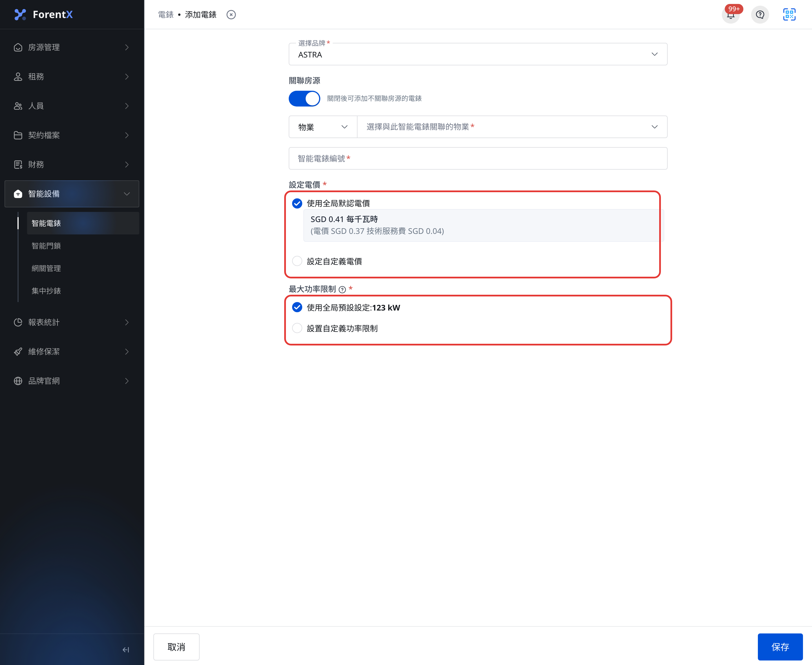Viewport: 812px width, 665px height.
Task: Click the 人員 people icon
Action: tap(18, 106)
